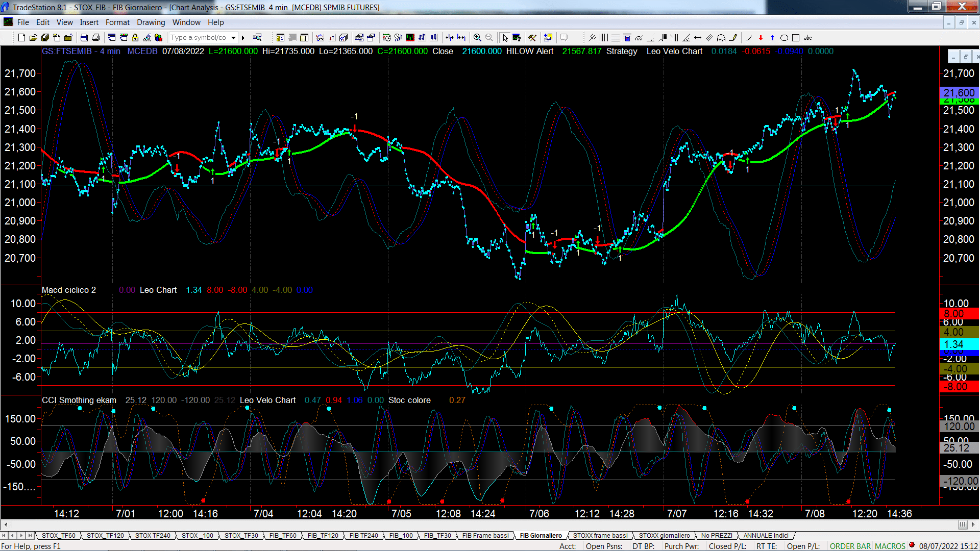Open the Drawing menu
The width and height of the screenshot is (980, 551).
tap(151, 22)
